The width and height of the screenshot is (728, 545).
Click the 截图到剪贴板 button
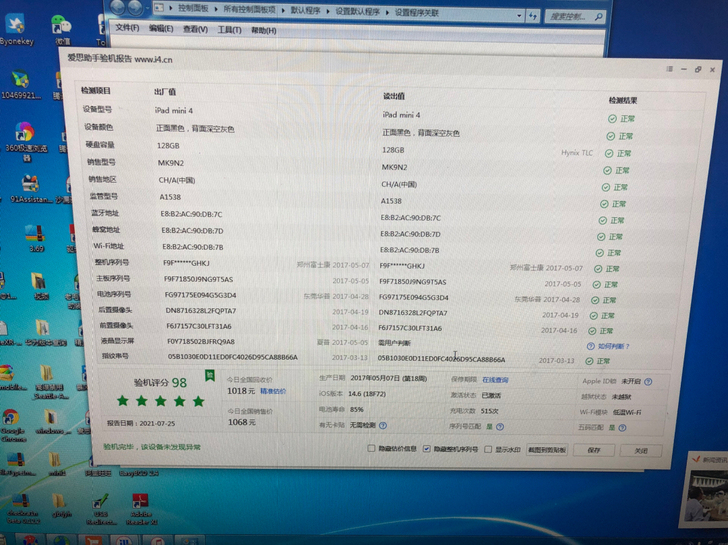547,450
